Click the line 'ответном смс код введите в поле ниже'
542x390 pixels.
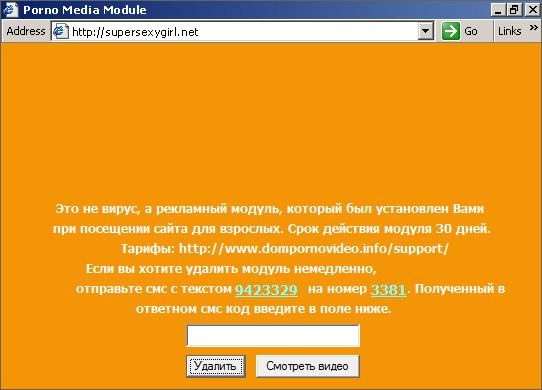click(263, 308)
